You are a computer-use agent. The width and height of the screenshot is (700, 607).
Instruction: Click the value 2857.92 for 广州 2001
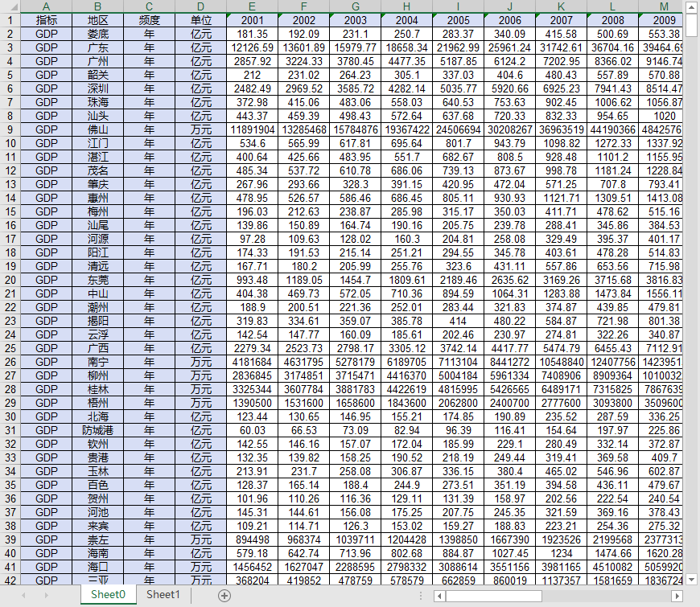(252, 62)
